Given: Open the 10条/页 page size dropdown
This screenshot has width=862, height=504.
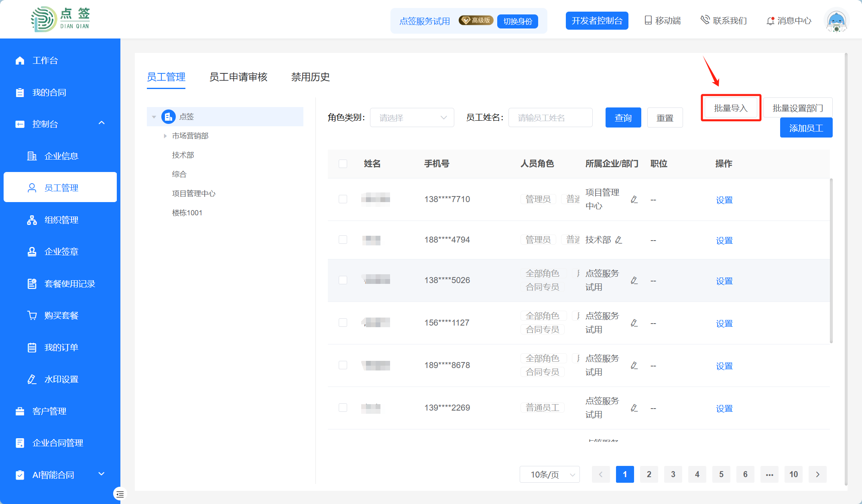Looking at the screenshot, I should coord(549,474).
